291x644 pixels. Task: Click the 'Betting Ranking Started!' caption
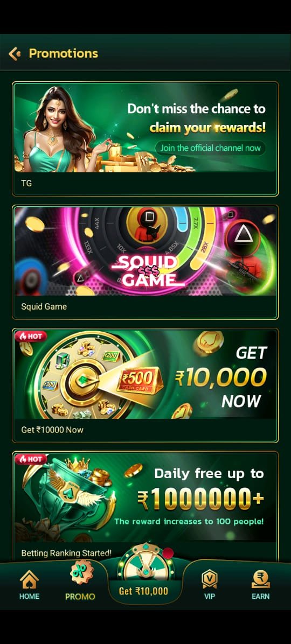pos(66,553)
